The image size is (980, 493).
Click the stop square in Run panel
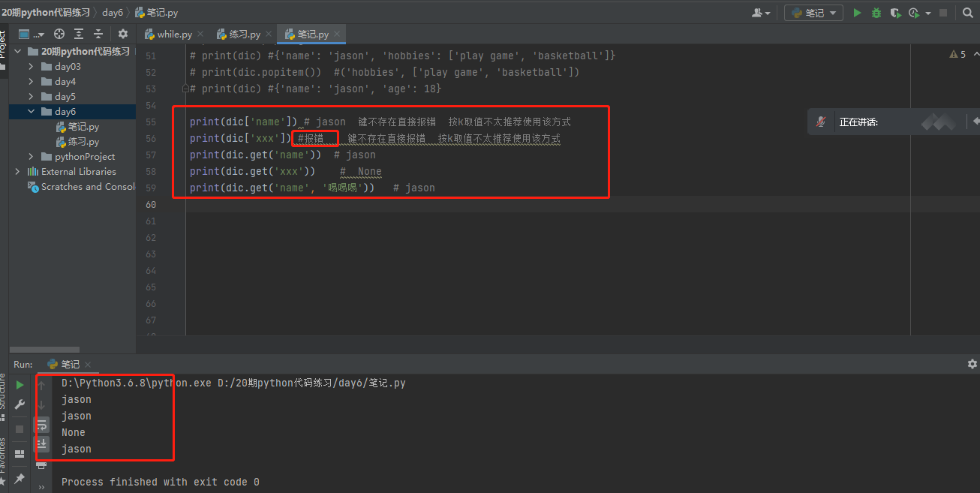[x=20, y=428]
